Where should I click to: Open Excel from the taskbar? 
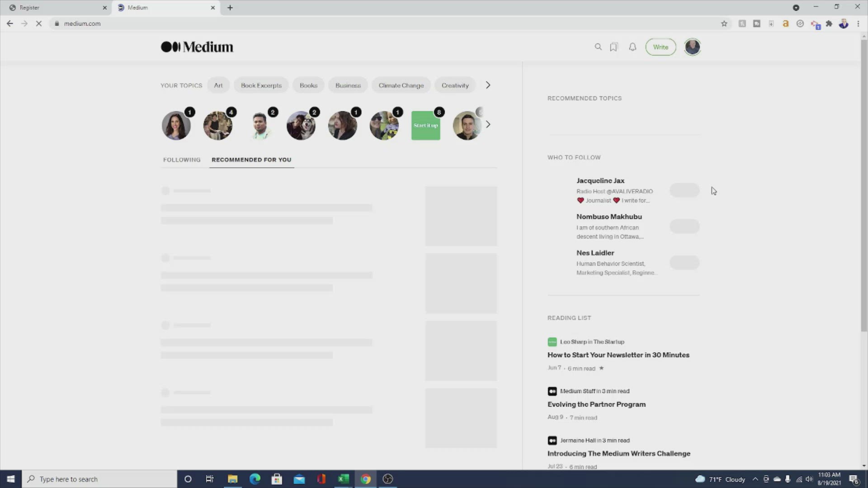[344, 479]
